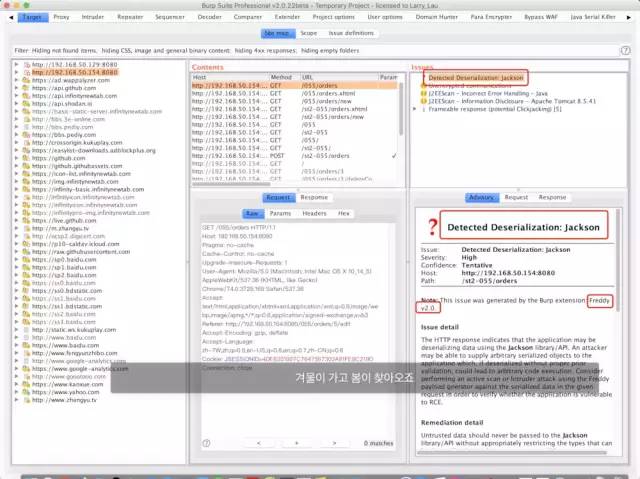Expand the https://github.com tree node
Image resolution: width=640 pixels, height=479 pixels.
click(x=16, y=158)
